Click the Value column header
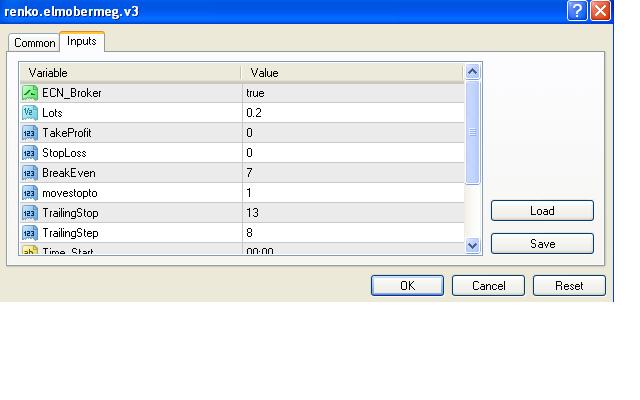This screenshot has height=400, width=640. point(353,73)
